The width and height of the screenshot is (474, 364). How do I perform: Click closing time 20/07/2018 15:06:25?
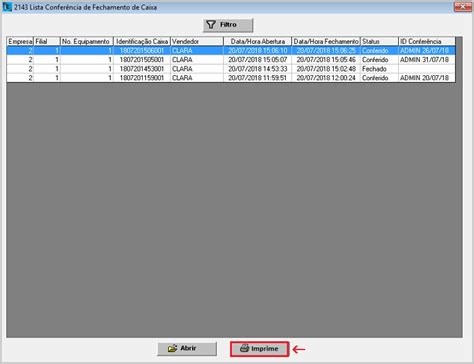326,51
